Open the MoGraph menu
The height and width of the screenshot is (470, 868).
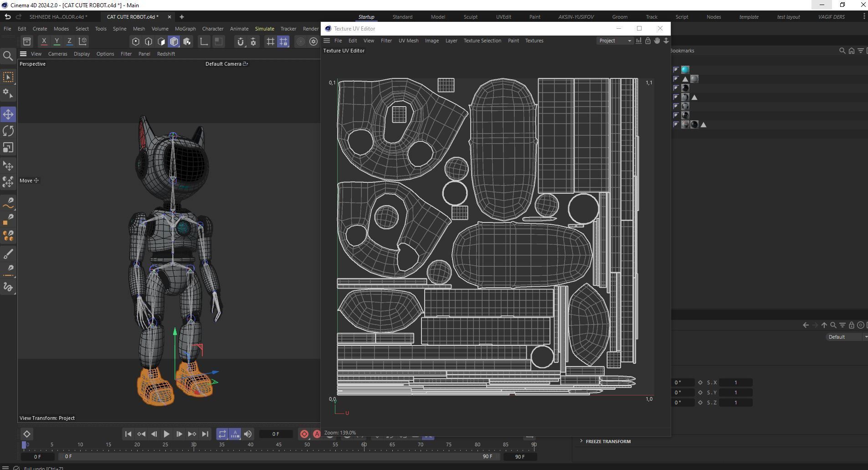pos(185,29)
